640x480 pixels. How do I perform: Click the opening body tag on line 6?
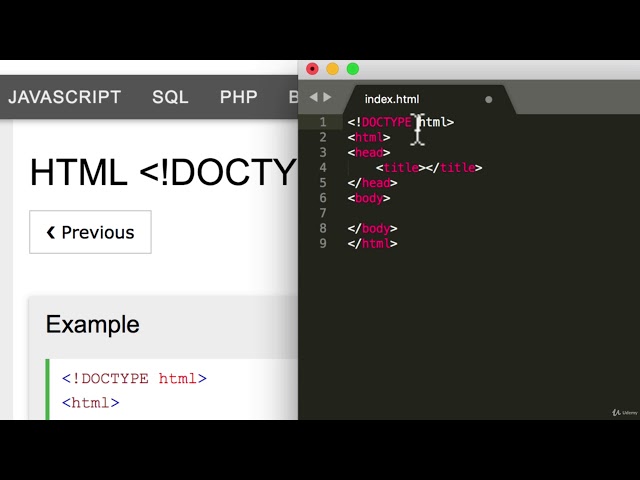pos(369,198)
